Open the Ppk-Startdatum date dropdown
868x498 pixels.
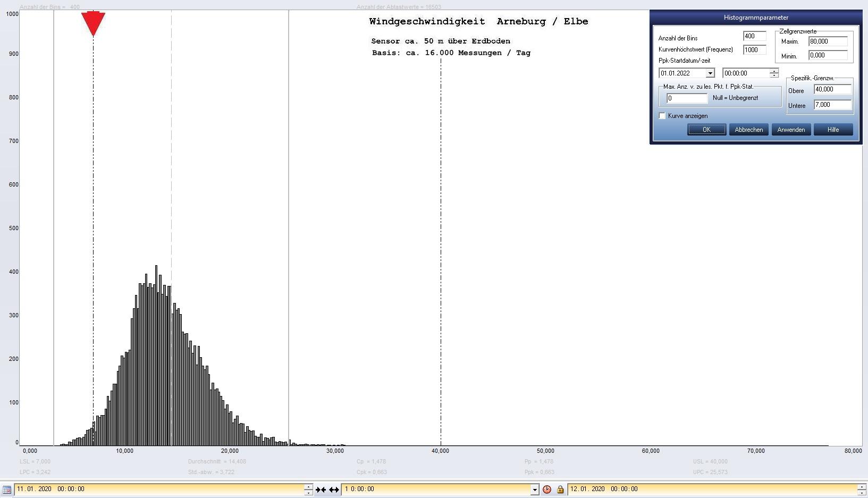point(710,73)
